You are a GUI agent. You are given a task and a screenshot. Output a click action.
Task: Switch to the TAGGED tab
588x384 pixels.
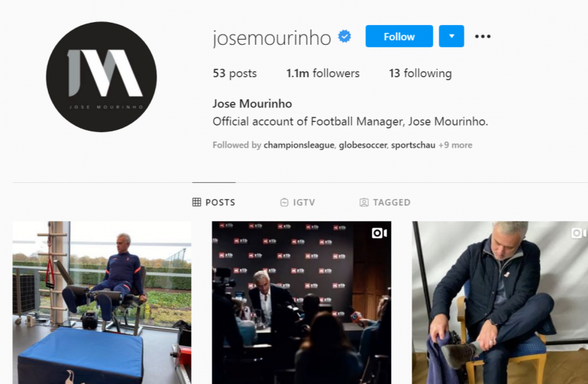384,203
